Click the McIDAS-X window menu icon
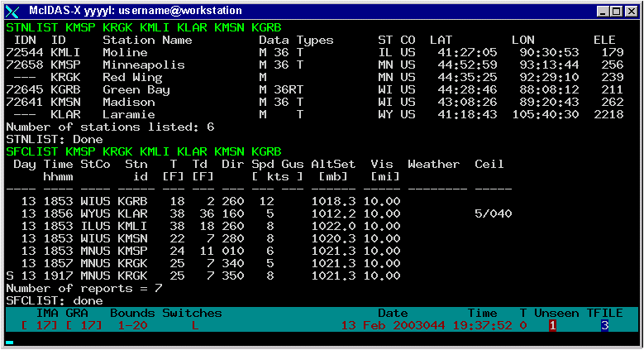The height and width of the screenshot is (350, 644). point(12,11)
